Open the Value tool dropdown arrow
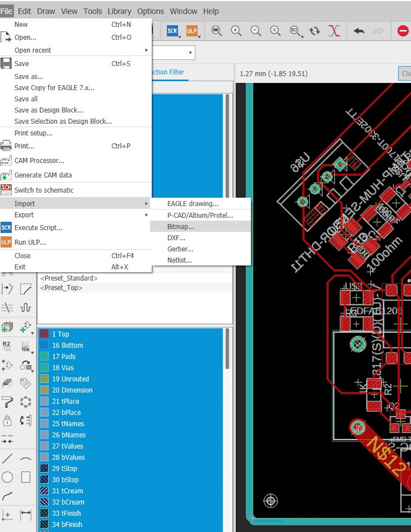Screen dimensions: 411x532 point(32,352)
